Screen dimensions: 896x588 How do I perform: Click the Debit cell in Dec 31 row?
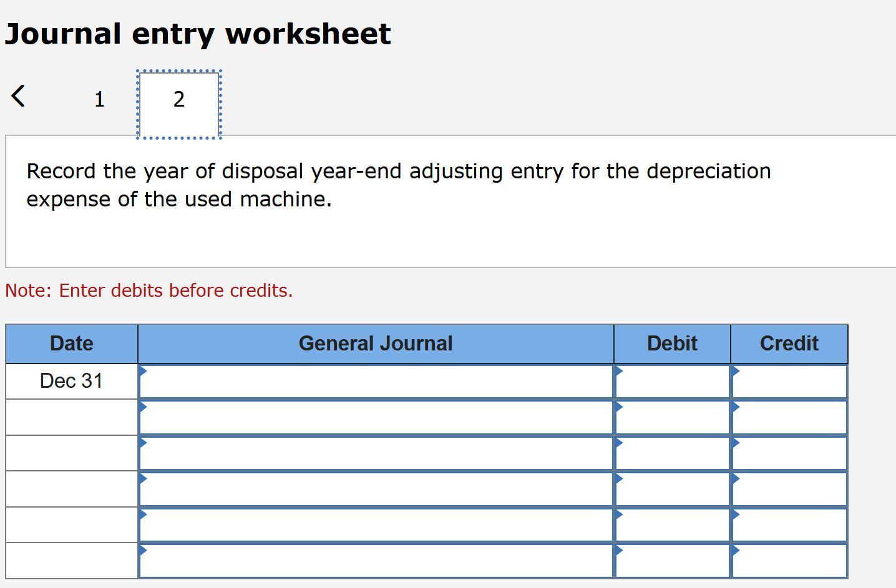tap(672, 382)
